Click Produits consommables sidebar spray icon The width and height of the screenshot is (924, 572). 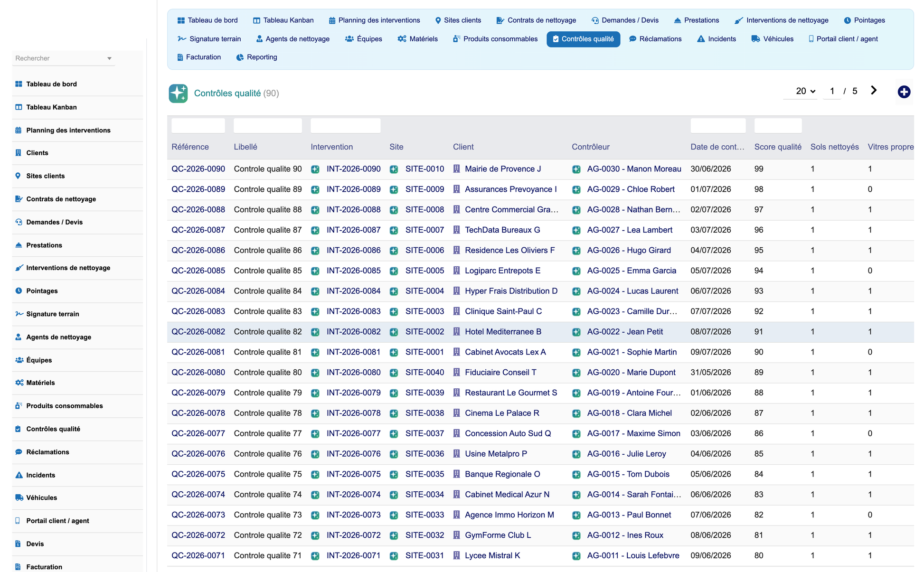[x=19, y=406]
